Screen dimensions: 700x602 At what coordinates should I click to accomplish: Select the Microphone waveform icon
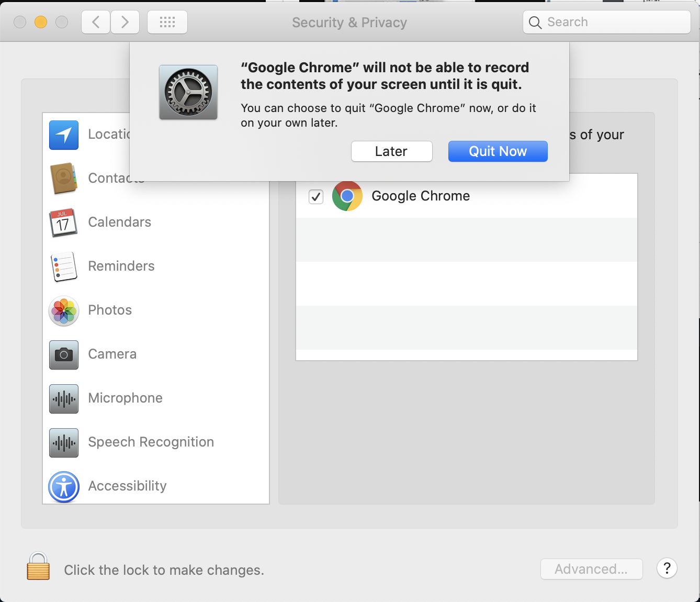[x=64, y=399]
